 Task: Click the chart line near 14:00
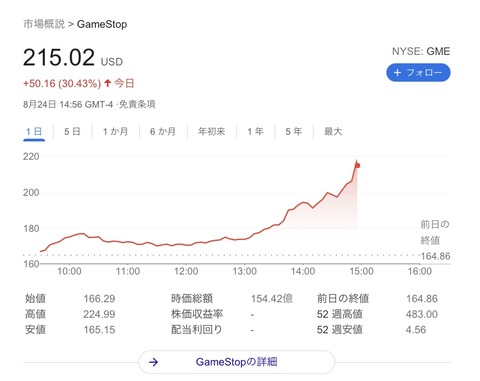303,202
